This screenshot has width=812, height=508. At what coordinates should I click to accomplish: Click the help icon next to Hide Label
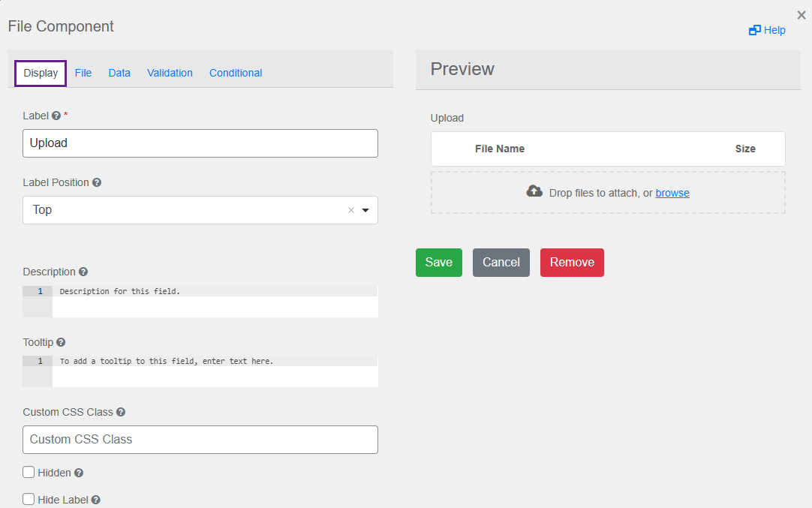pyautogui.click(x=96, y=500)
